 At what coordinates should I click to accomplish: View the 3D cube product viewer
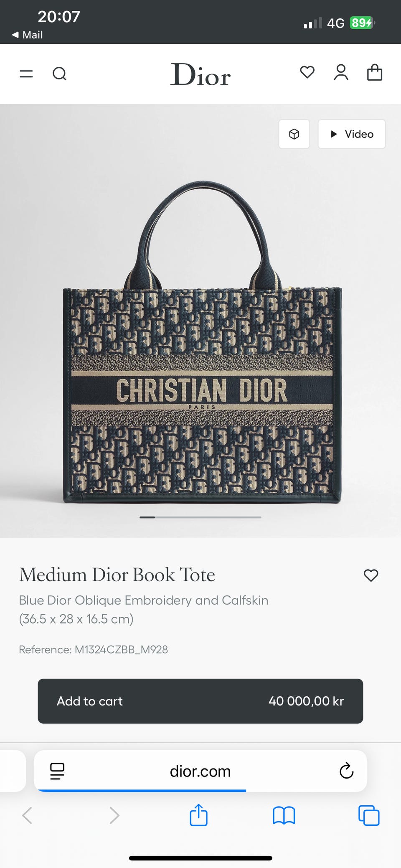(x=294, y=134)
